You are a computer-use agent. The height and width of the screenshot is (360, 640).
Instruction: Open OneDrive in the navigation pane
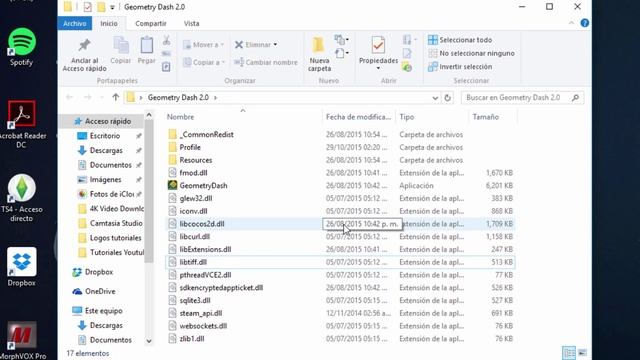click(100, 291)
